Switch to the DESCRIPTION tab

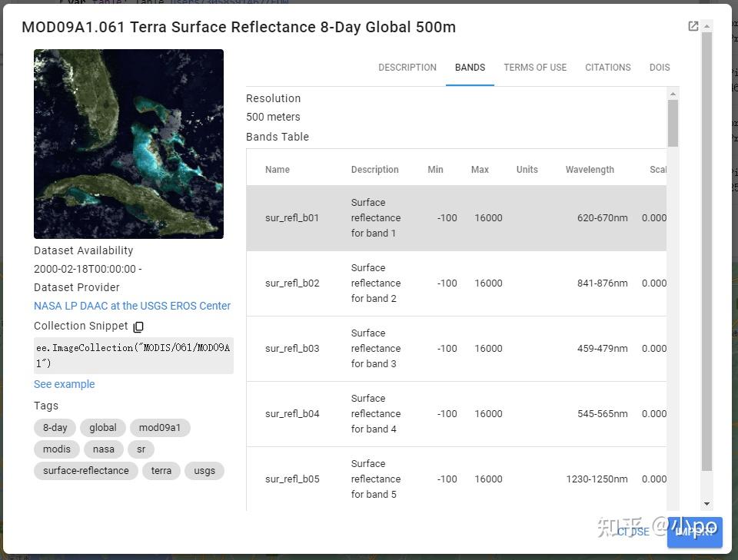(x=407, y=68)
